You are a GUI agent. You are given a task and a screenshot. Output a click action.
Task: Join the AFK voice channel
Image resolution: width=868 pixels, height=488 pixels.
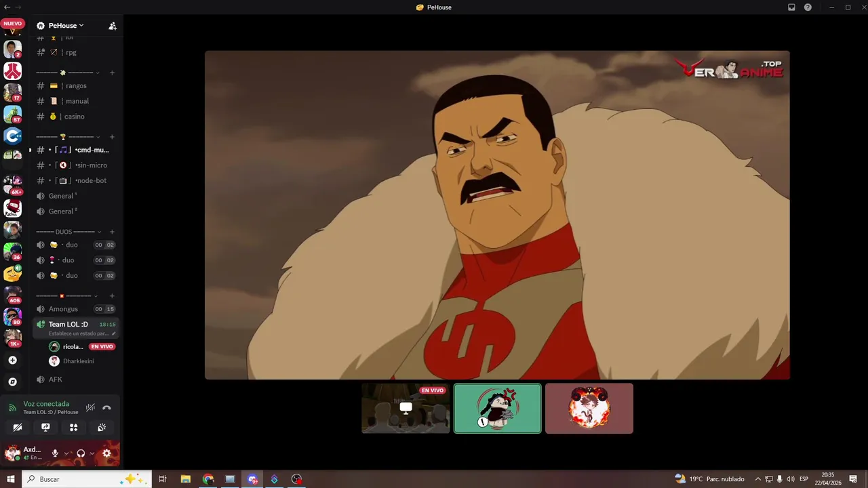click(75, 380)
